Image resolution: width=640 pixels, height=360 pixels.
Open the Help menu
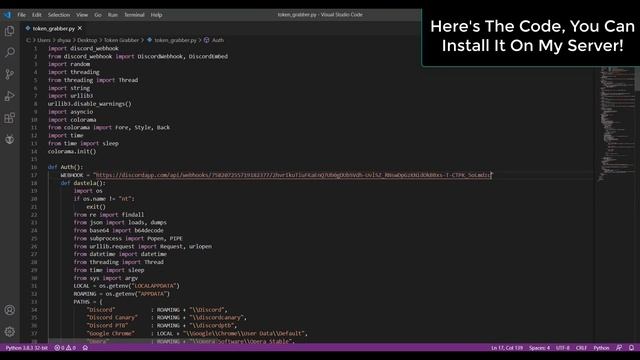[156, 15]
